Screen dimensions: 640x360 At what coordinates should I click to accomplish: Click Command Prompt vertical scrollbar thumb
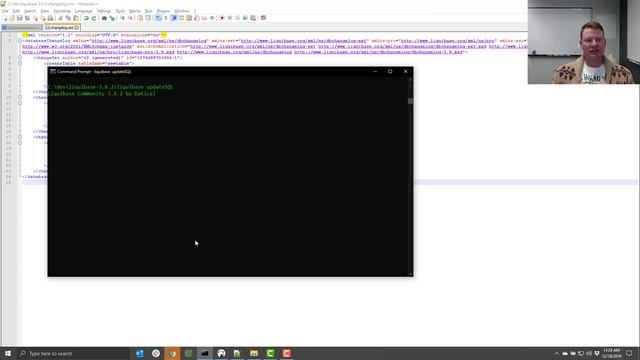410,101
